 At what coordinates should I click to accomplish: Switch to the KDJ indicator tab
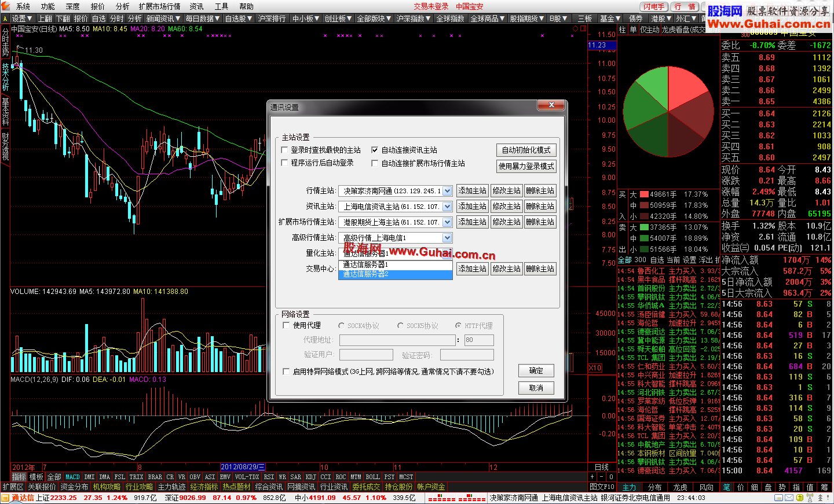coord(311,477)
